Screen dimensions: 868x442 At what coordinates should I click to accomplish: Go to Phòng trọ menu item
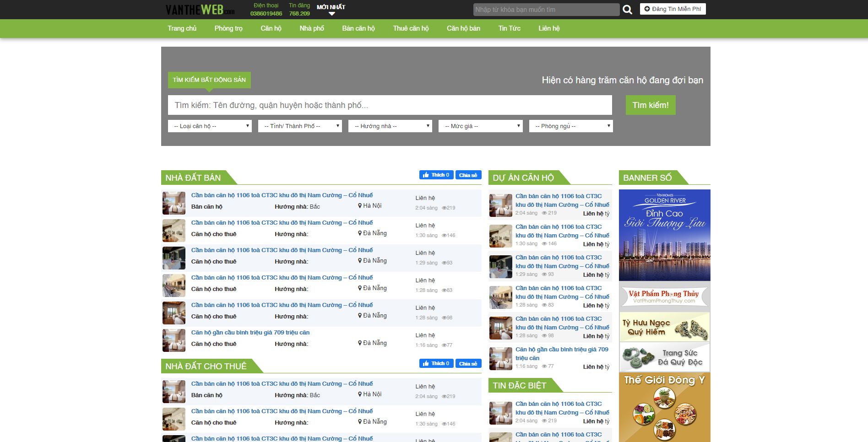tap(228, 28)
